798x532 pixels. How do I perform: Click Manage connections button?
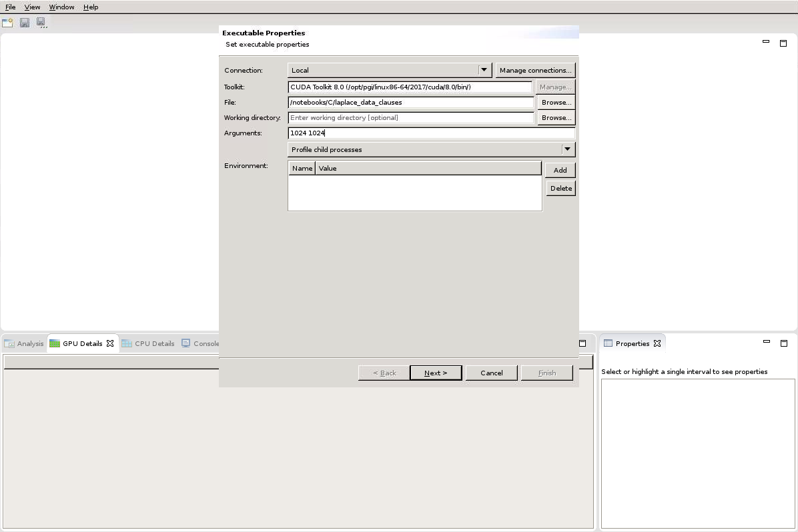pyautogui.click(x=535, y=70)
